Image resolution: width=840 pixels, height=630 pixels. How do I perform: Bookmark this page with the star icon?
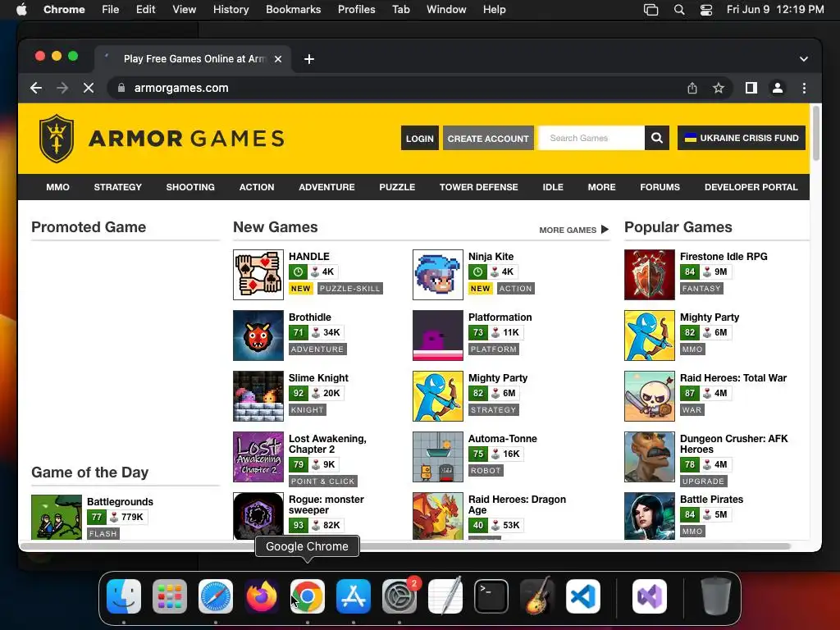coord(719,88)
